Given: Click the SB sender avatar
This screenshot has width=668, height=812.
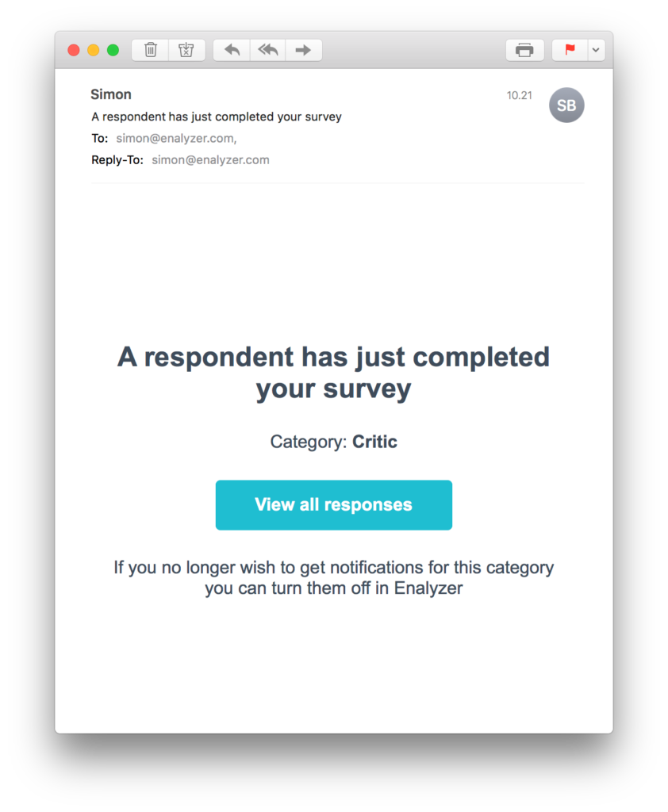Looking at the screenshot, I should (x=566, y=105).
